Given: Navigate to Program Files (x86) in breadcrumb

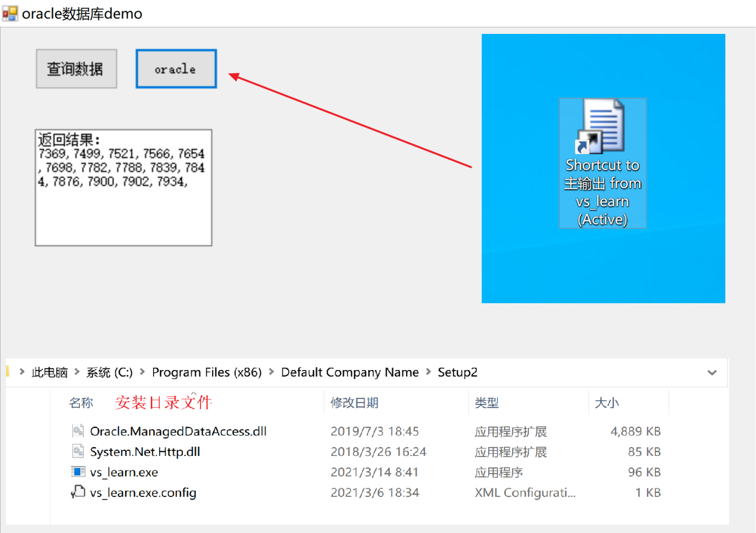Looking at the screenshot, I should 207,372.
